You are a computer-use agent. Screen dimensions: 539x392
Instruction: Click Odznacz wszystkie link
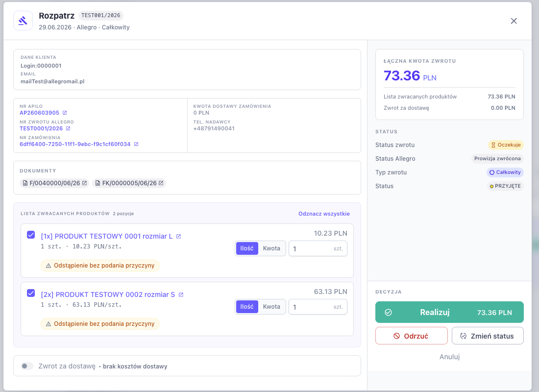(x=324, y=214)
